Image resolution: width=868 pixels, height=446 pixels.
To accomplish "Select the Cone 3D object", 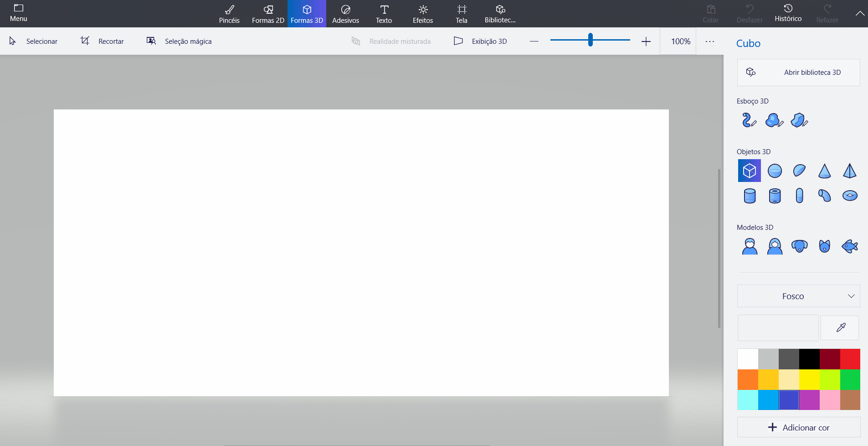I will [825, 171].
